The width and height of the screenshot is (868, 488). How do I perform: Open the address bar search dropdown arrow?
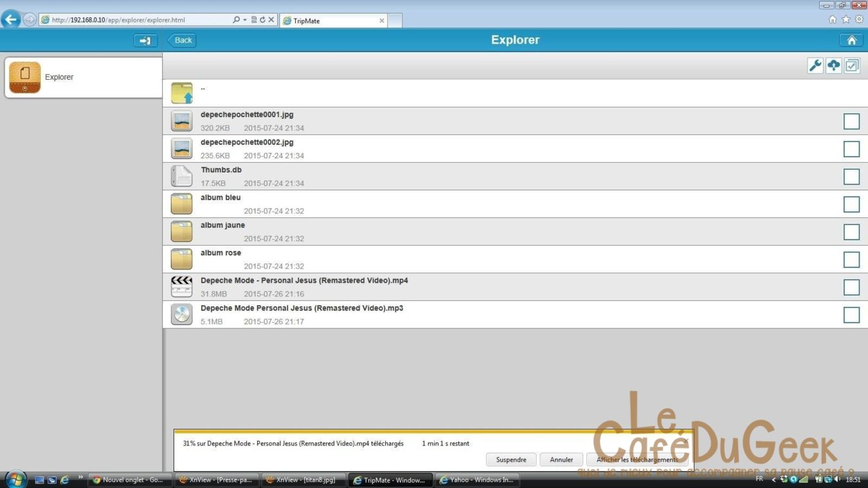click(245, 20)
